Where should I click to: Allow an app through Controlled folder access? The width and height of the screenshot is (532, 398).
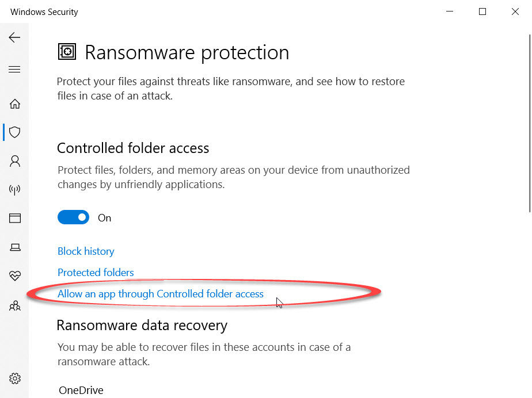click(x=161, y=293)
